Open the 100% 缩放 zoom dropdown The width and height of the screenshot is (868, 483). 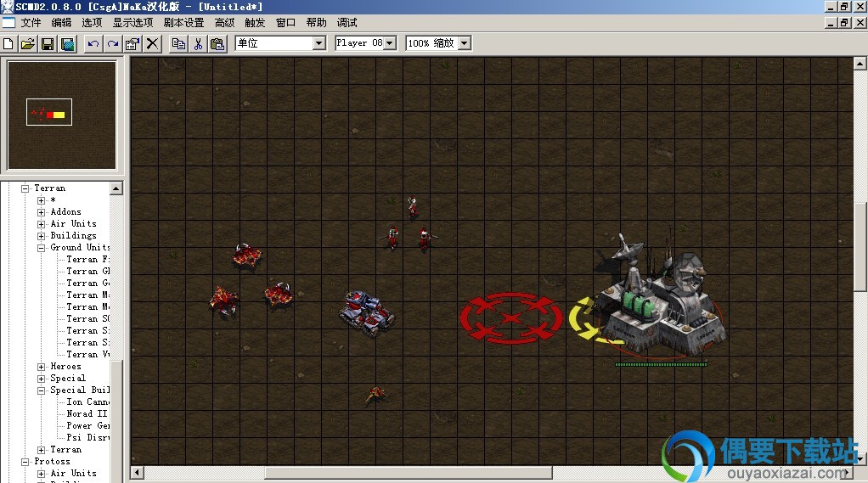coord(465,43)
